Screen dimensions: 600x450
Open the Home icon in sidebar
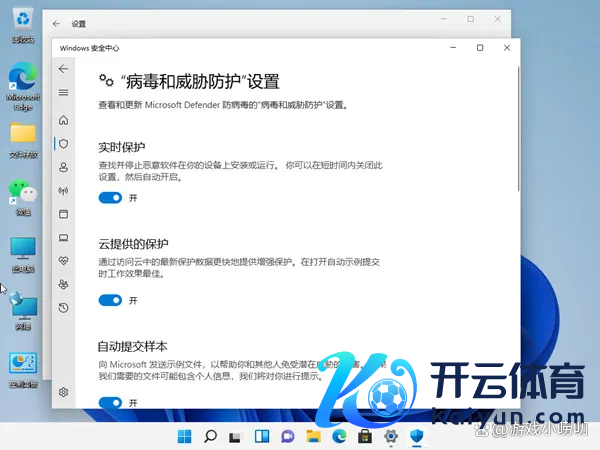(x=64, y=120)
